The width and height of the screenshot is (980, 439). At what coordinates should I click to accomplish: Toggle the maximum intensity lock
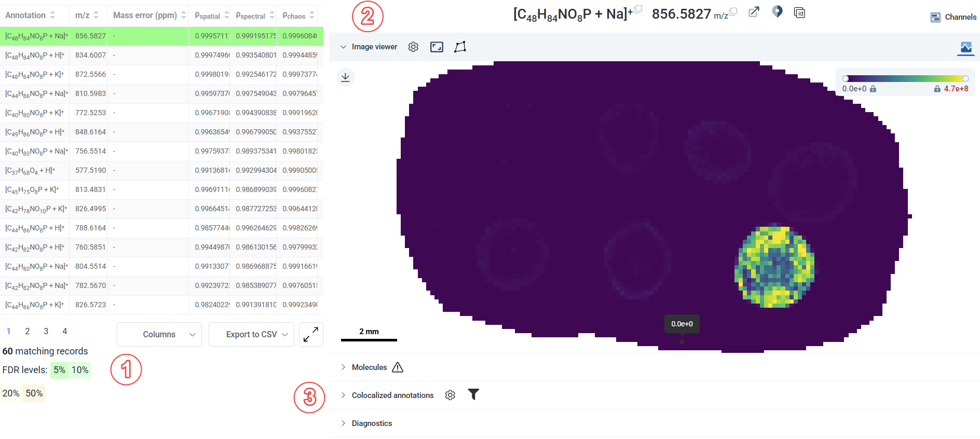tap(937, 89)
